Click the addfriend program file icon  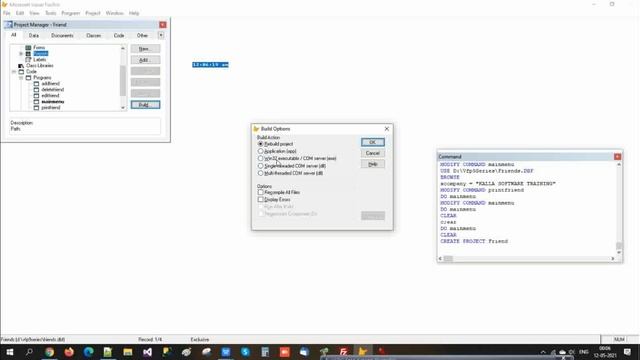tap(36, 84)
